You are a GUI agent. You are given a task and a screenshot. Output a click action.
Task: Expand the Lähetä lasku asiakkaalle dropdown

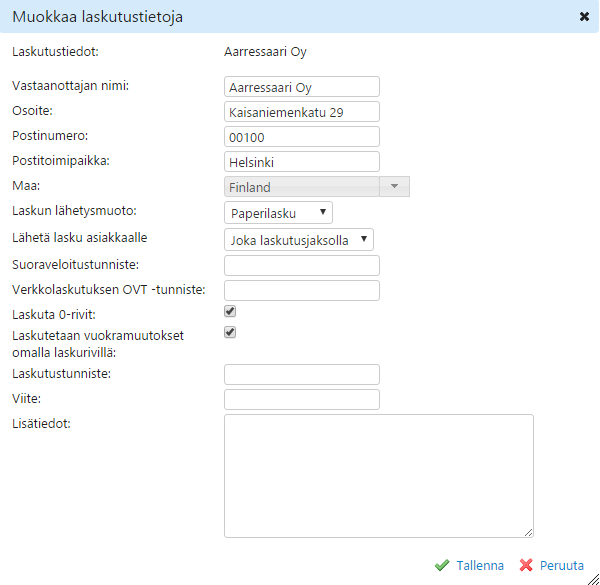pyautogui.click(x=299, y=239)
